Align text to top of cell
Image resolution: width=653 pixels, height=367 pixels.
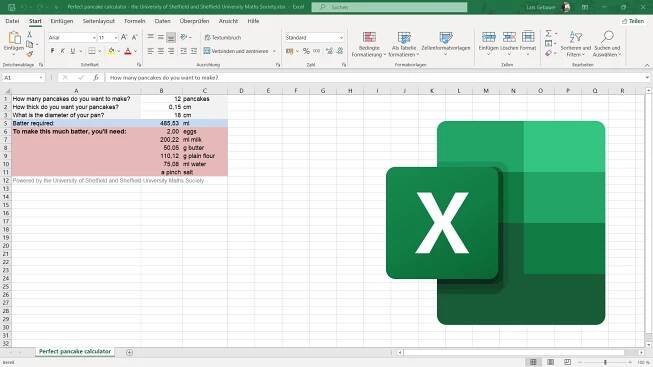pos(151,37)
